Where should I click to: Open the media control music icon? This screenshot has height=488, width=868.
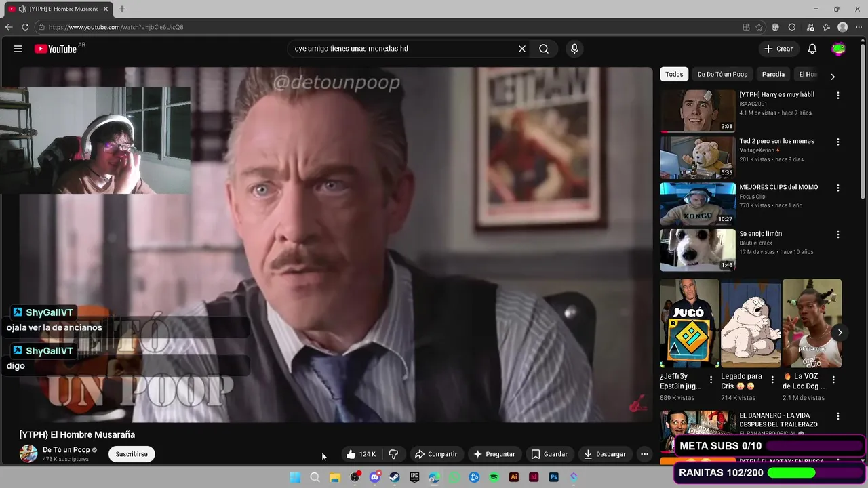(x=810, y=27)
